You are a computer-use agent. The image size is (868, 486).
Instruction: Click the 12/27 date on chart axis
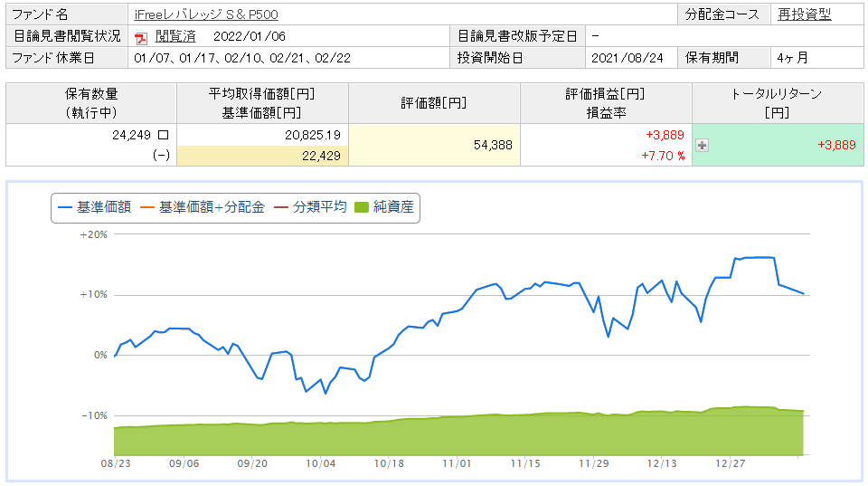[x=731, y=463]
